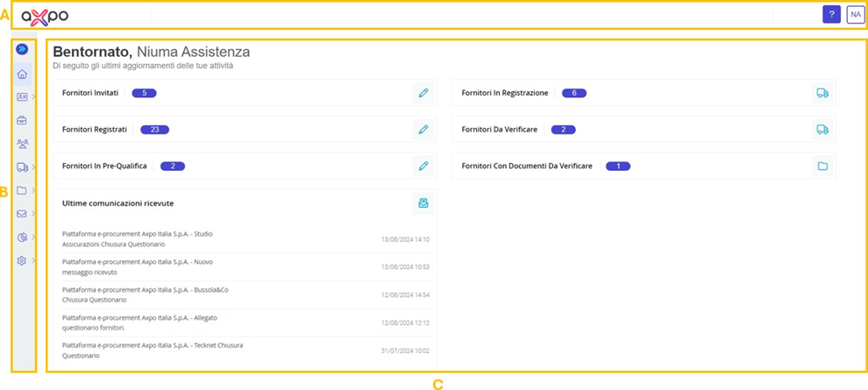The image size is (868, 390).
Task: Click the 13/08/2024 10:53 timestamp
Action: tap(405, 267)
